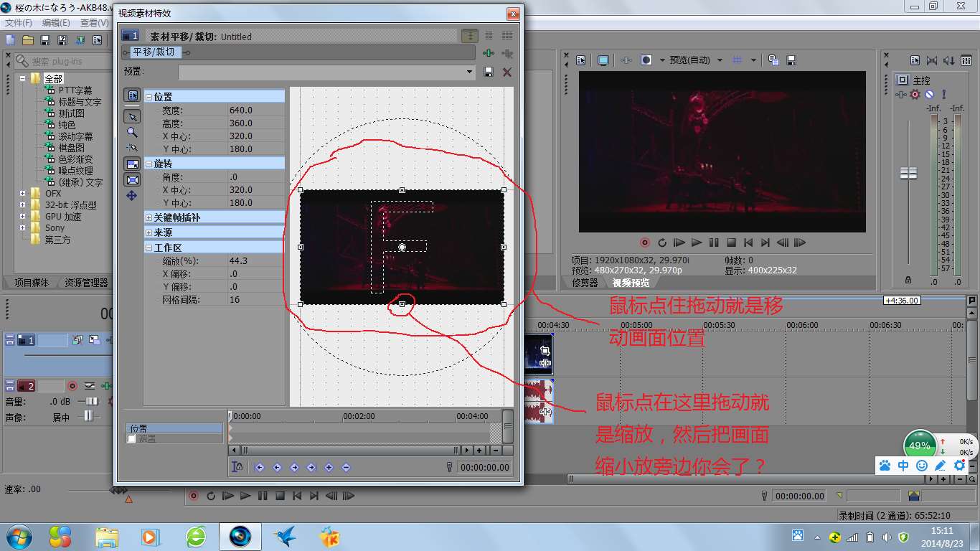
Task: Go to previous keyframe diamond button
Action: pyautogui.click(x=277, y=467)
